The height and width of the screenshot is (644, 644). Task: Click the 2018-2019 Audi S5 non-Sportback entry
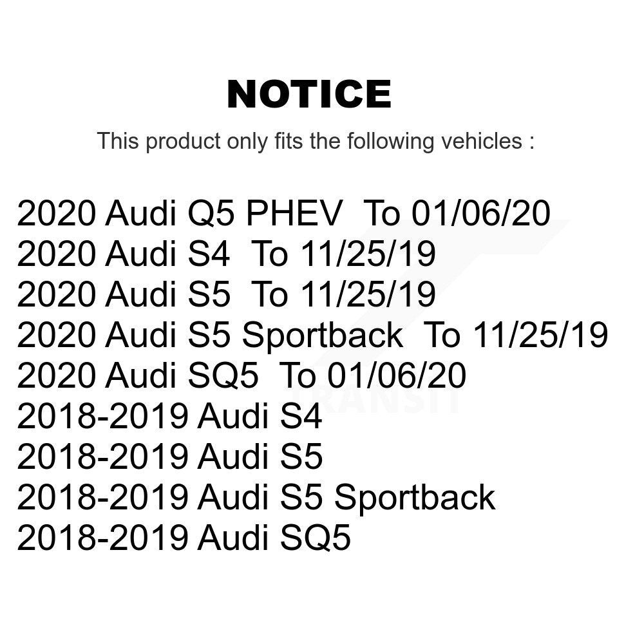(x=169, y=457)
